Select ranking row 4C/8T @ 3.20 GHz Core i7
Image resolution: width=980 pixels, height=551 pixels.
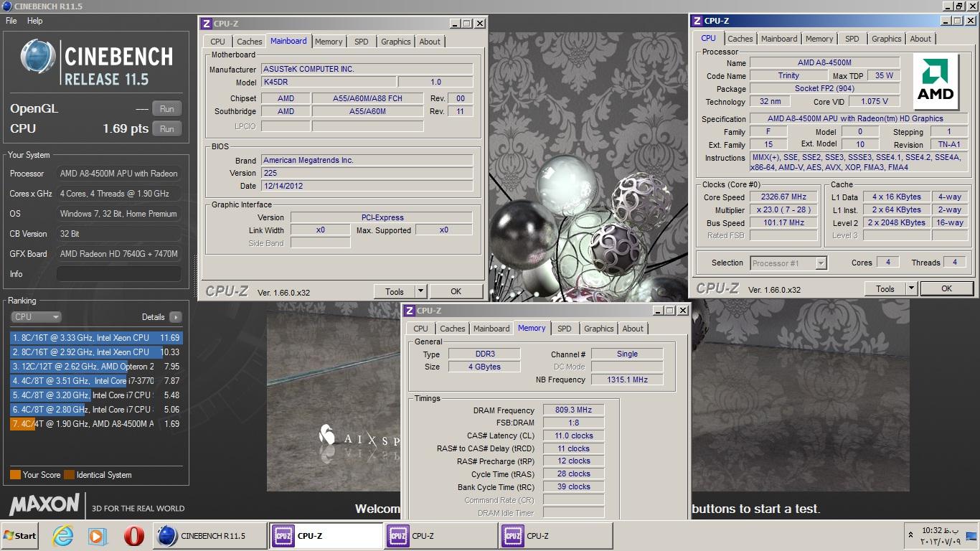pyautogui.click(x=96, y=395)
